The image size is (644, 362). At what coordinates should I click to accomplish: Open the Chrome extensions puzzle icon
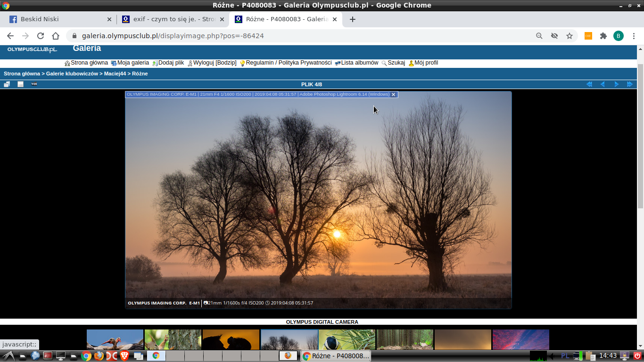tap(603, 36)
